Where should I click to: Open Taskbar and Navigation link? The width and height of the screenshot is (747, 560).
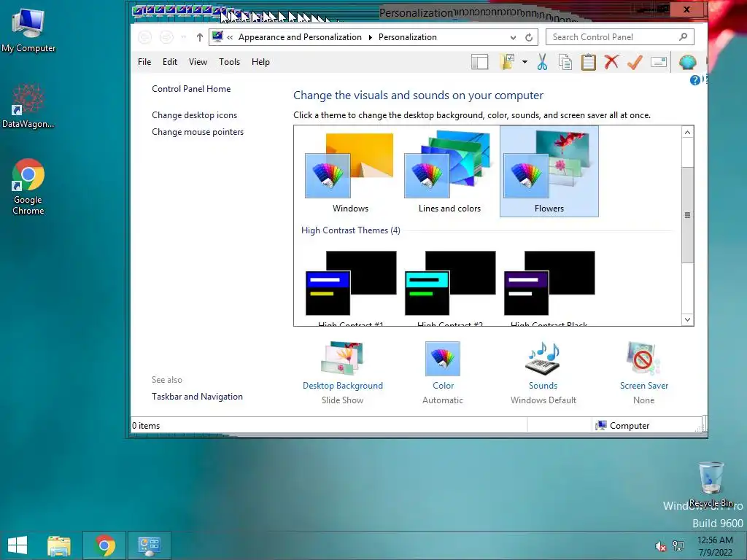[197, 397]
